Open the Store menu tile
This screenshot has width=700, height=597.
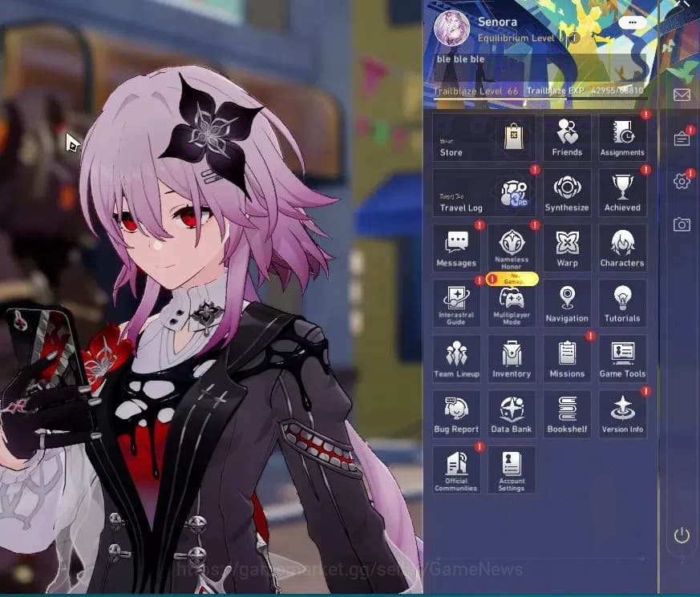pyautogui.click(x=484, y=138)
